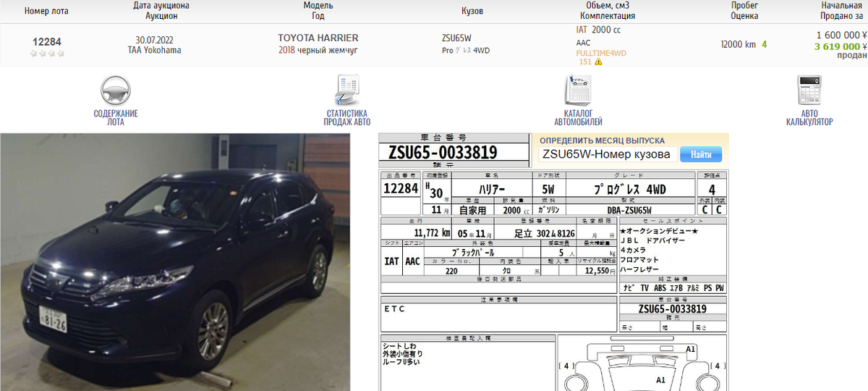The width and height of the screenshot is (868, 391).
Task: Click the warning triangle icon beside 151
Action: click(x=598, y=62)
